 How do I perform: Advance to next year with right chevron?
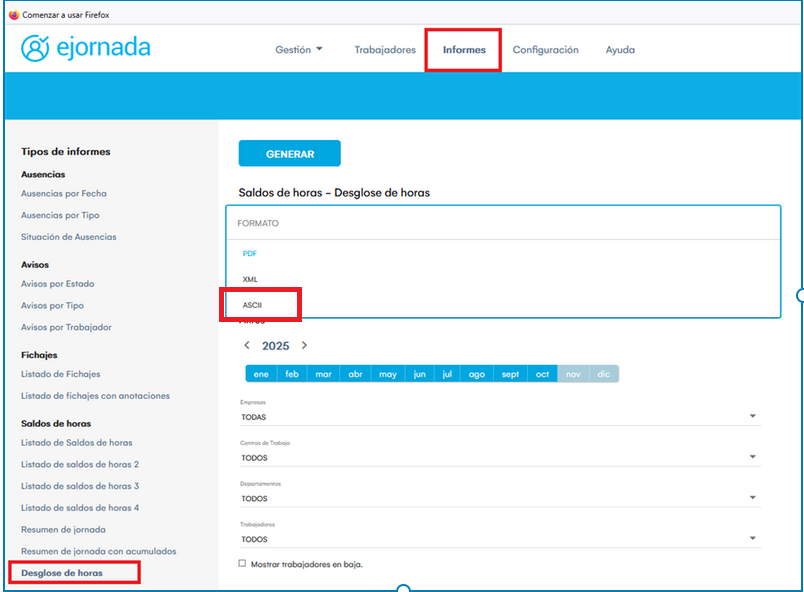304,345
